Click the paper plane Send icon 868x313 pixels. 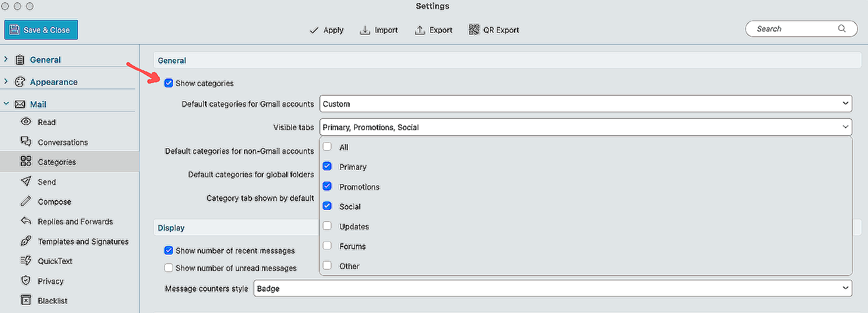click(x=26, y=182)
